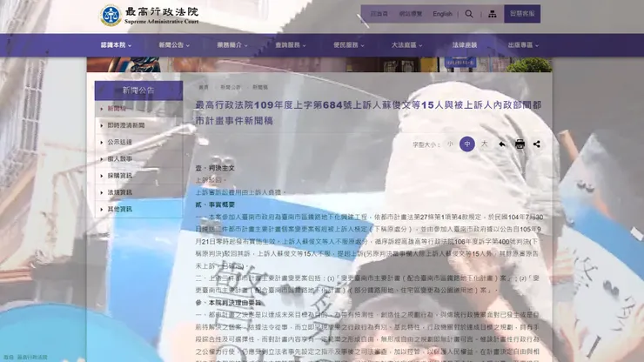This screenshot has height=362, width=644.
Task: Click the 新聞稿 breadcrumb link
Action: coord(260,88)
